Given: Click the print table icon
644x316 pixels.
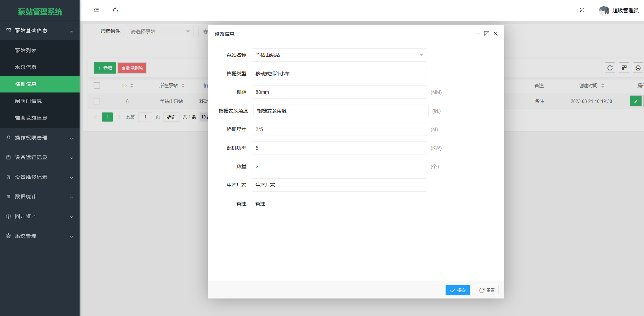Looking at the screenshot, I should (x=638, y=68).
